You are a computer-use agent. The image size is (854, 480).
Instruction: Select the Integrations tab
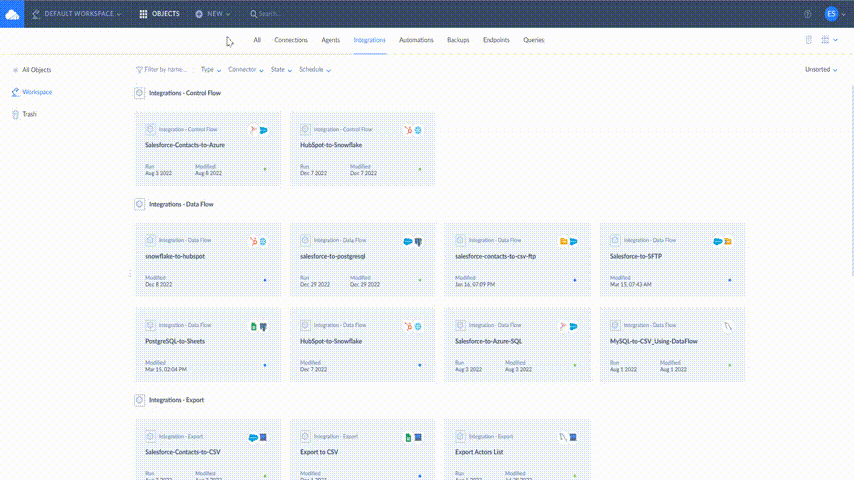(x=369, y=40)
